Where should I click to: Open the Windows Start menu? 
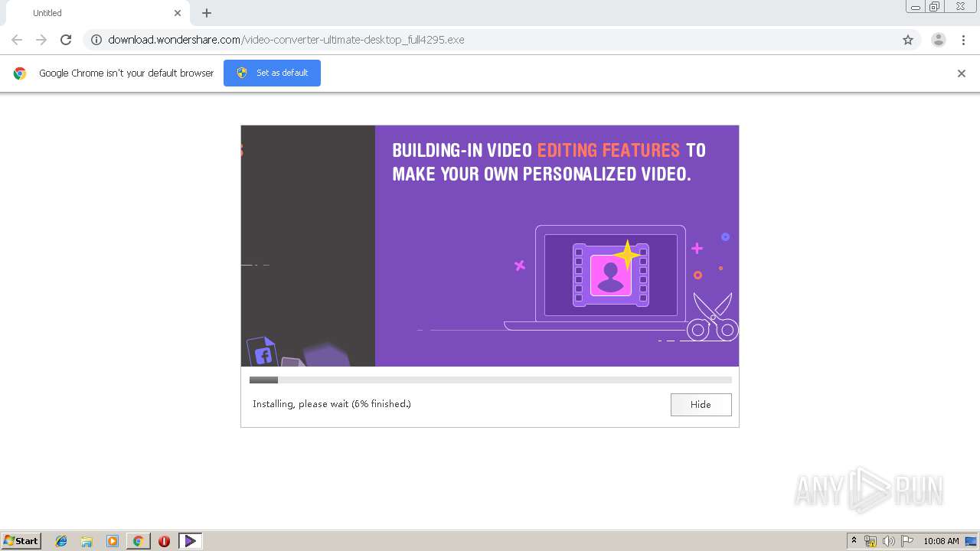click(x=21, y=541)
